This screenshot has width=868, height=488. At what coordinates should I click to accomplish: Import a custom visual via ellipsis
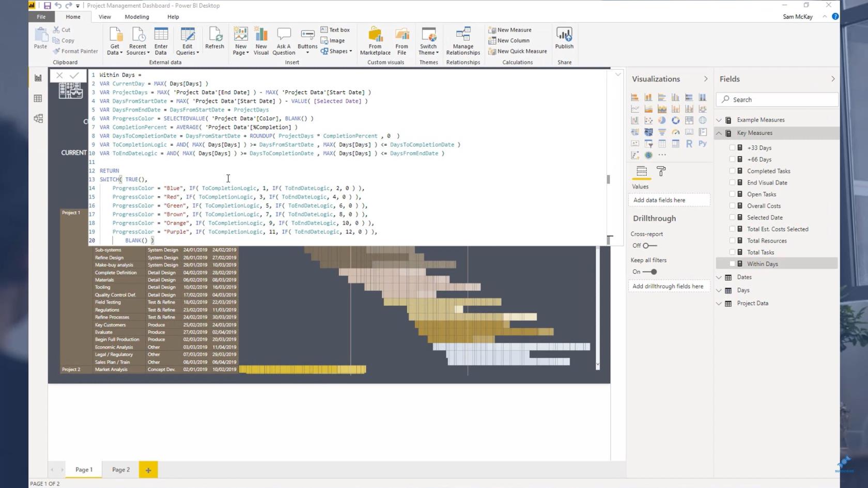click(x=662, y=155)
